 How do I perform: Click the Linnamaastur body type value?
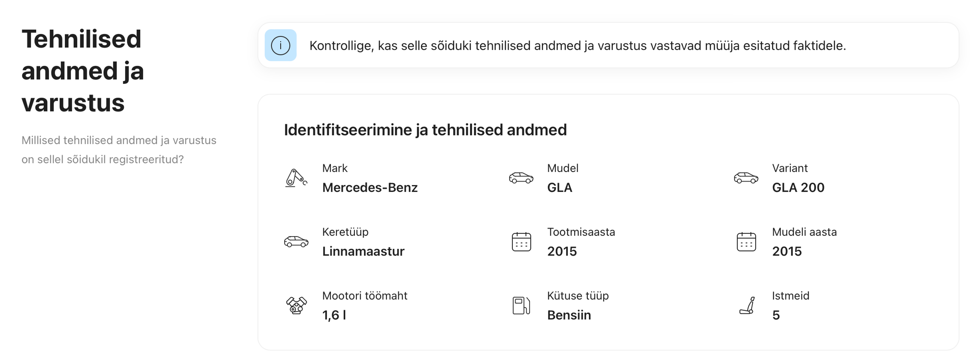click(x=363, y=251)
